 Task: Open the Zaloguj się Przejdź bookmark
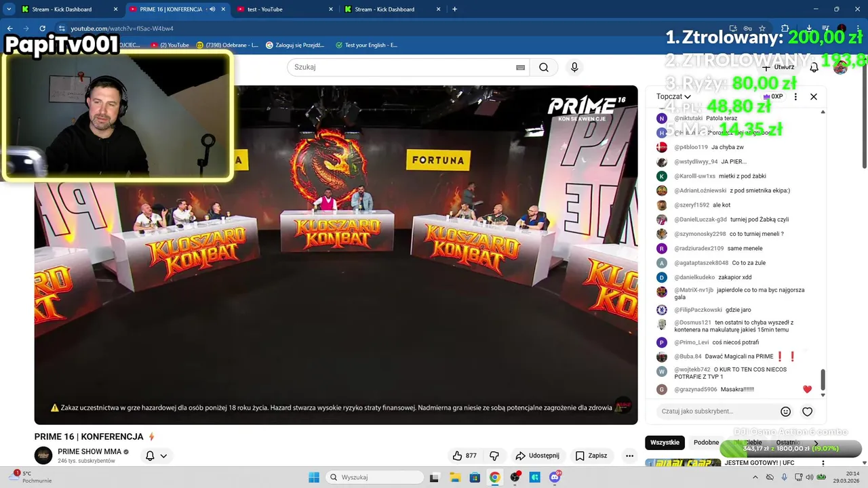pos(296,45)
